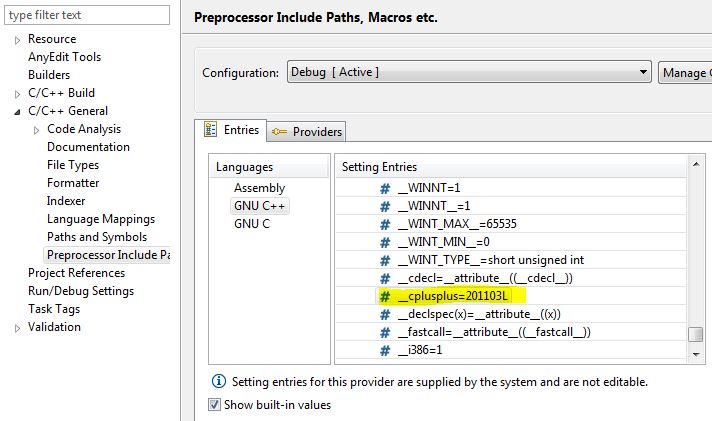Click the hash icon beside __WINT_MIN__=0
712x421 pixels.
pos(384,242)
